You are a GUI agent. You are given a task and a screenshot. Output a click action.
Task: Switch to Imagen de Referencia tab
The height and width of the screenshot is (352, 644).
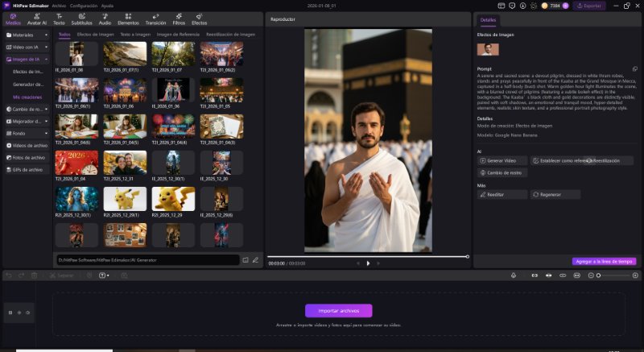click(x=178, y=35)
